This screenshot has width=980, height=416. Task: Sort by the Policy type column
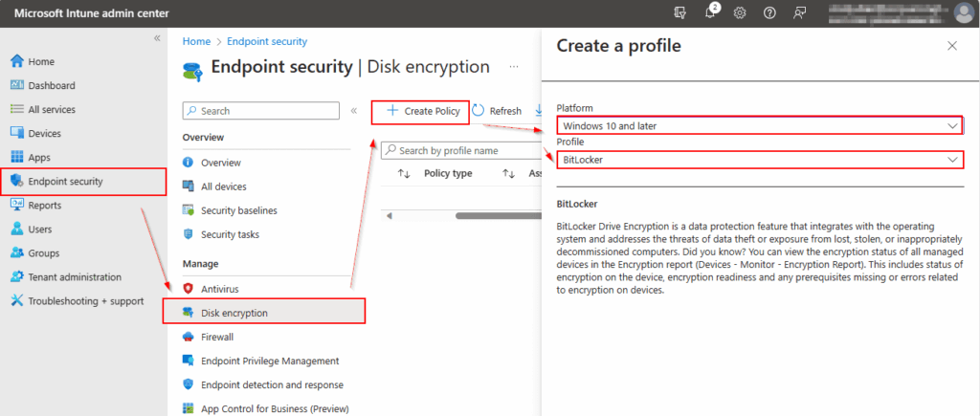[404, 174]
